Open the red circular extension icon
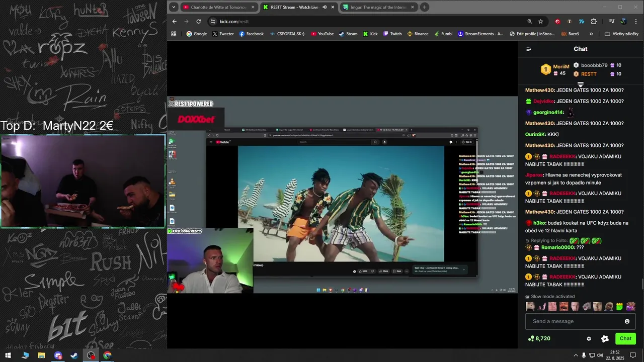This screenshot has height=362, width=644. click(x=557, y=22)
